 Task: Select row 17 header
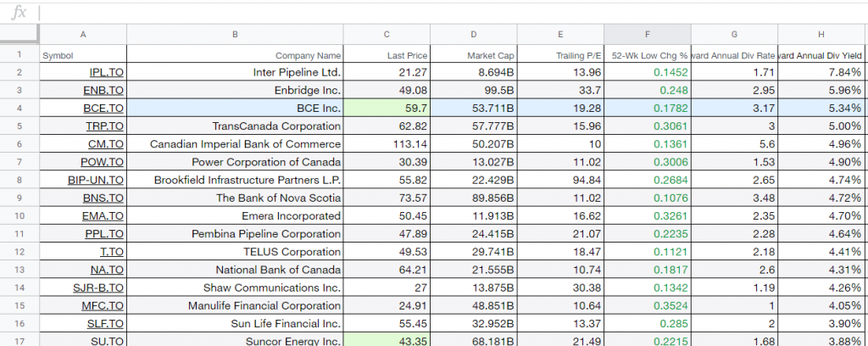pyautogui.click(x=19, y=341)
